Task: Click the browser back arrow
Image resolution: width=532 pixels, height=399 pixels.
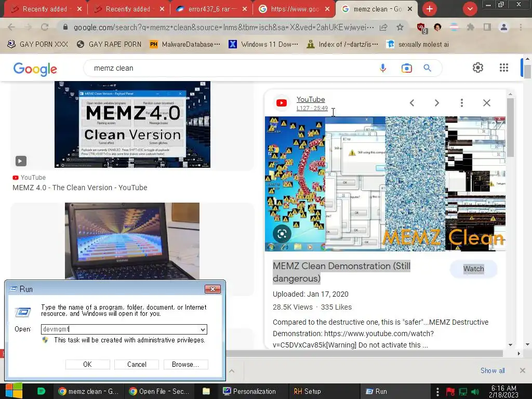Action: [11, 27]
